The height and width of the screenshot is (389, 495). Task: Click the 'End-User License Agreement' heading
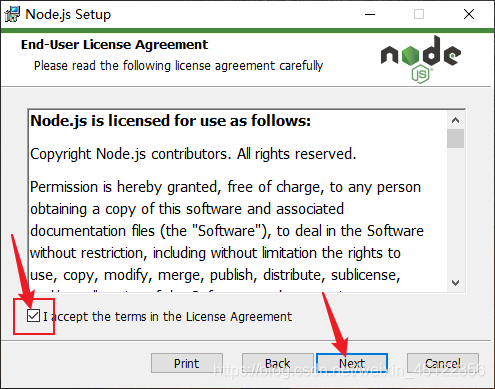tap(114, 45)
